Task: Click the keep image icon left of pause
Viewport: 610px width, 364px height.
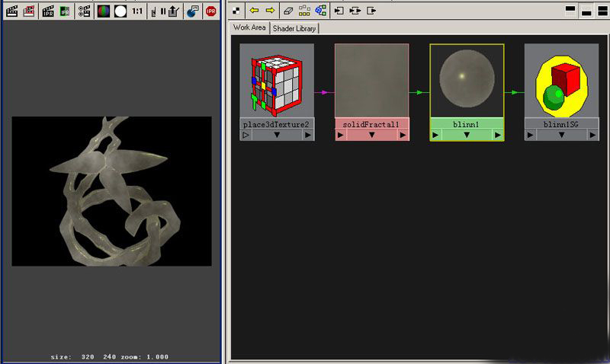Action: tap(153, 11)
